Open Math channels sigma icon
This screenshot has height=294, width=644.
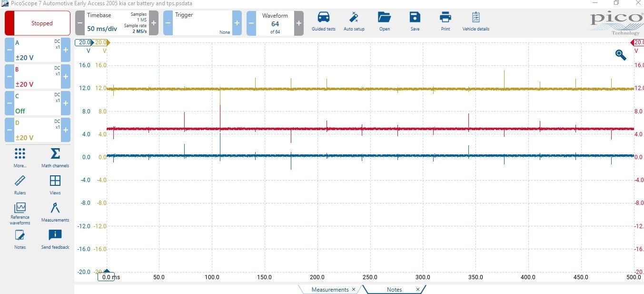click(55, 154)
